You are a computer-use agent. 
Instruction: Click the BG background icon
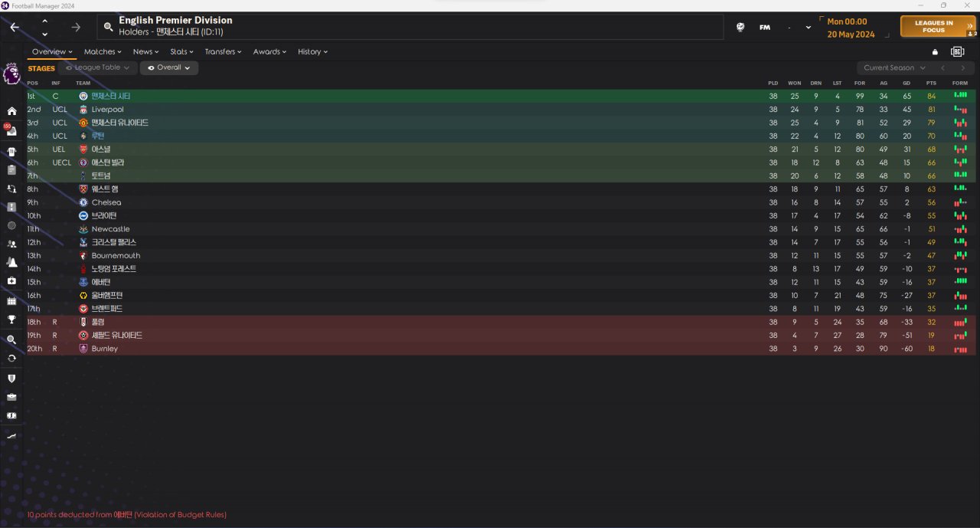point(957,51)
